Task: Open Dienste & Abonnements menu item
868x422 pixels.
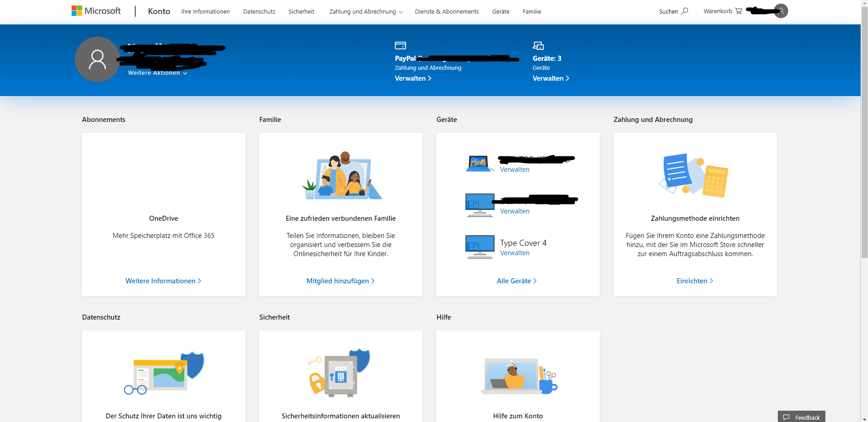Action: 447,12
